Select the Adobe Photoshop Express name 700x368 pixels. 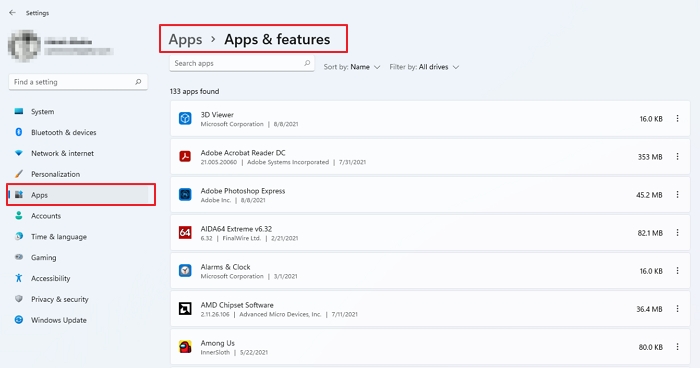tap(243, 191)
